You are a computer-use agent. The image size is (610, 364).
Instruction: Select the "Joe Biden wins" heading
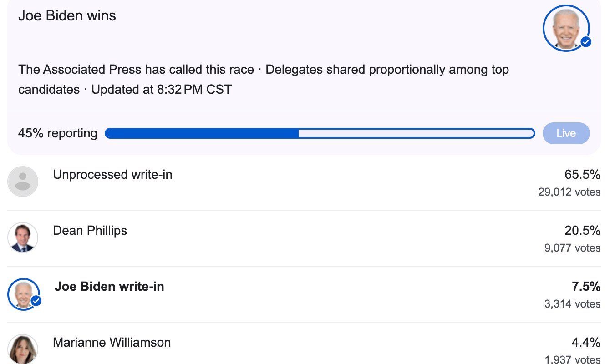pos(67,16)
